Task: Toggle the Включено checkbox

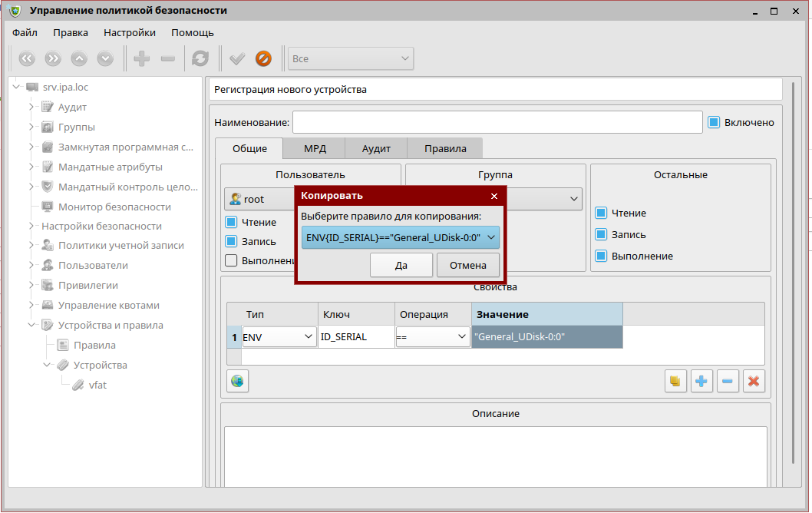Action: coord(714,122)
